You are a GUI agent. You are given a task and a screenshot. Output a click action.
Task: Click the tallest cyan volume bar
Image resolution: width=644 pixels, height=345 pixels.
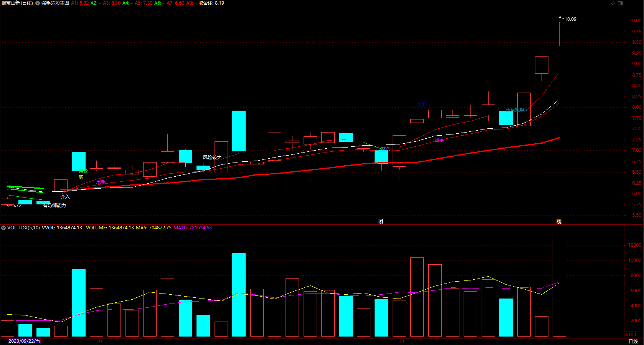tap(239, 295)
